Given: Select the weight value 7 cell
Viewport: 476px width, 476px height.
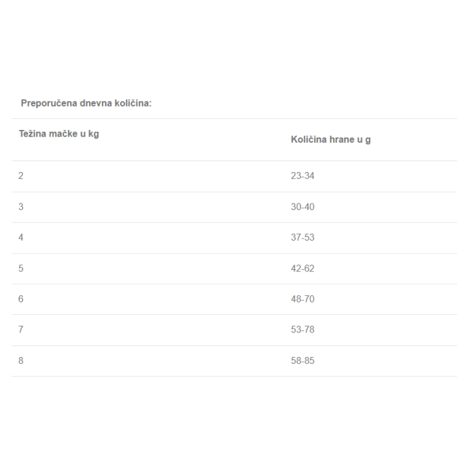Looking at the screenshot, I should click(20, 330).
